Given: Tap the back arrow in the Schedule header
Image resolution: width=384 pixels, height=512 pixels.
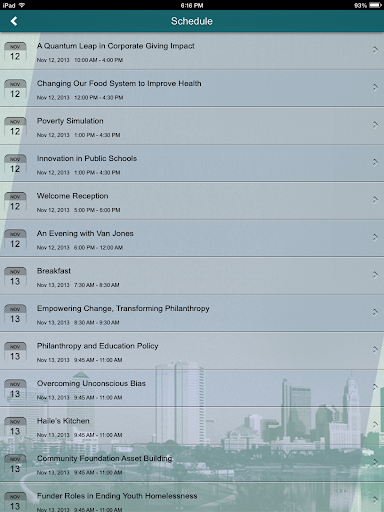Looking at the screenshot, I should coord(14,21).
